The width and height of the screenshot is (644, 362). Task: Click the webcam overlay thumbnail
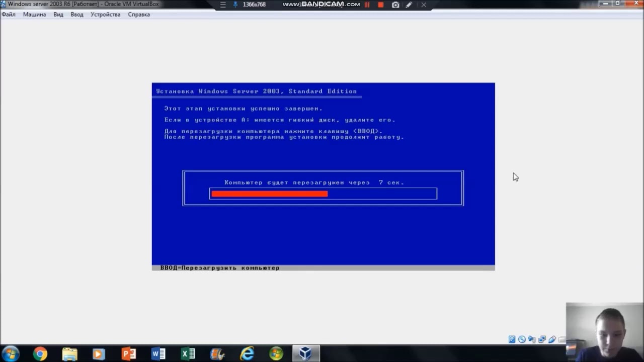click(605, 332)
